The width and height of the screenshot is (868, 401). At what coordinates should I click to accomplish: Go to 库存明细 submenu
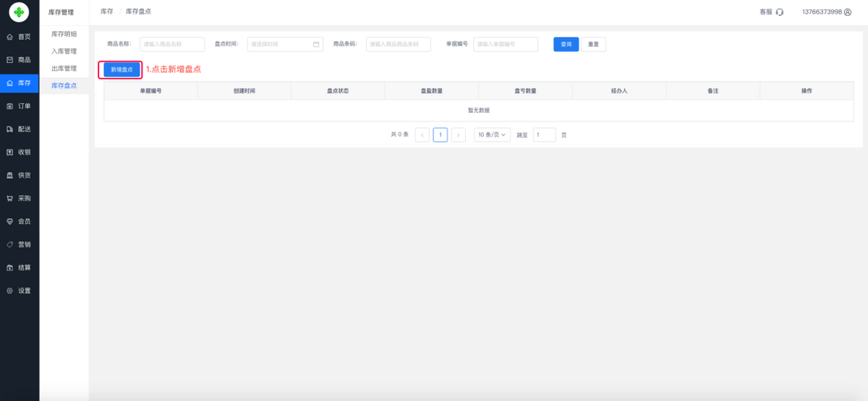coord(64,34)
